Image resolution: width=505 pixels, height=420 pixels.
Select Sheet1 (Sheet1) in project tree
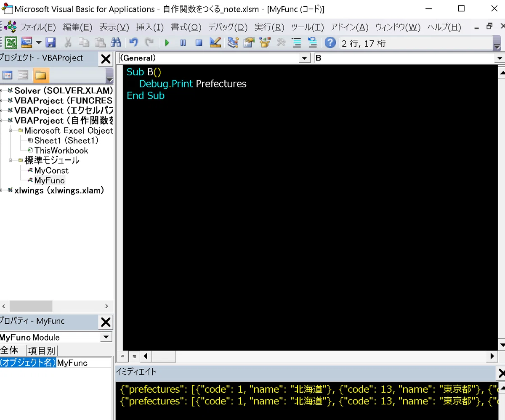click(x=66, y=140)
